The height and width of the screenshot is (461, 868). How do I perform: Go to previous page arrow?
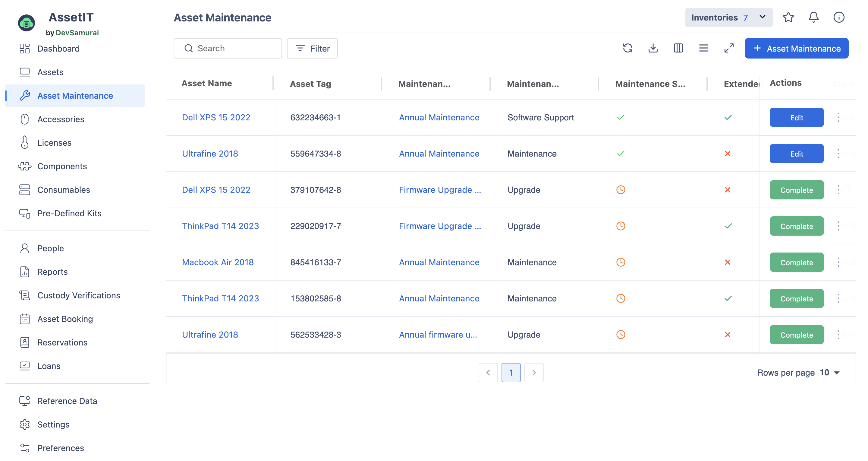[x=488, y=373]
